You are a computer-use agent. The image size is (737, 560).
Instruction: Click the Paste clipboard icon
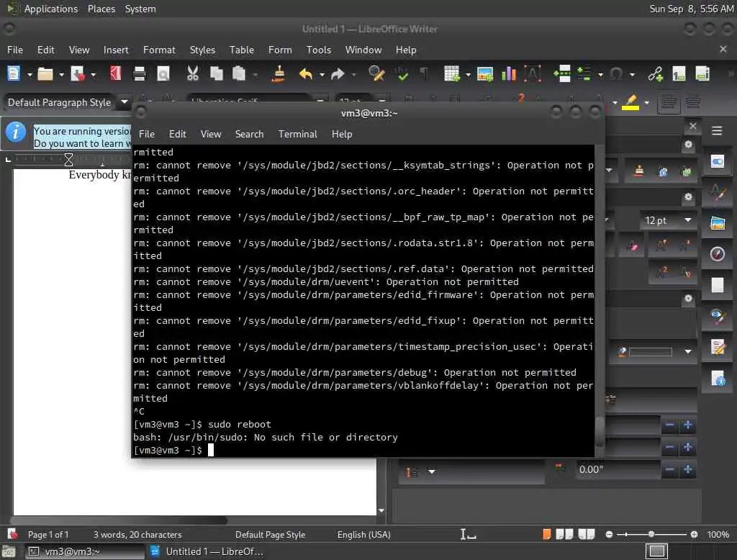click(239, 74)
